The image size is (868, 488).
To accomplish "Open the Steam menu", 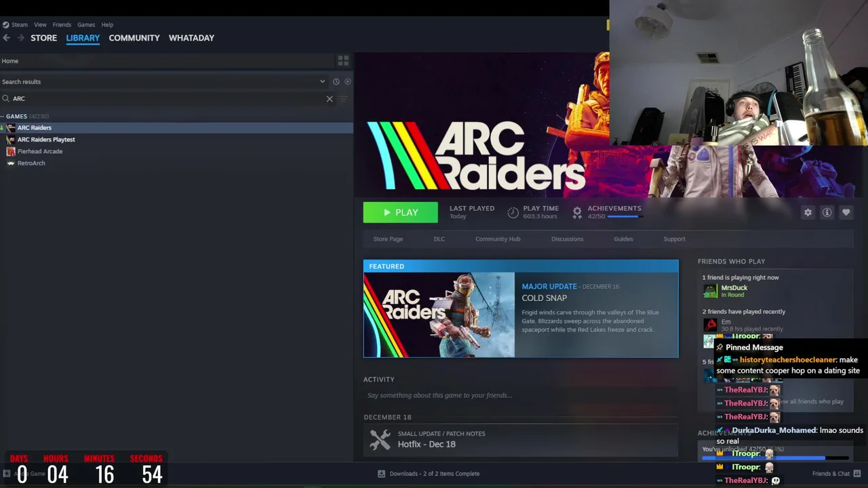I will tap(20, 24).
